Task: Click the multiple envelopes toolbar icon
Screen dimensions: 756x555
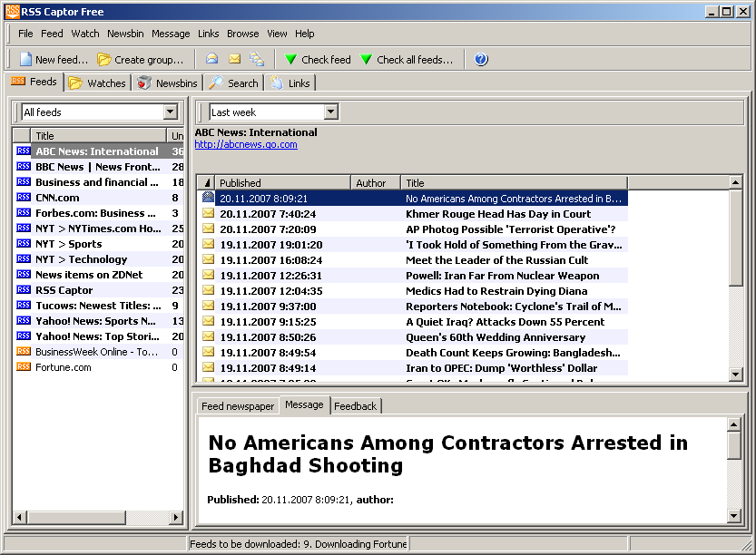Action: [257, 60]
